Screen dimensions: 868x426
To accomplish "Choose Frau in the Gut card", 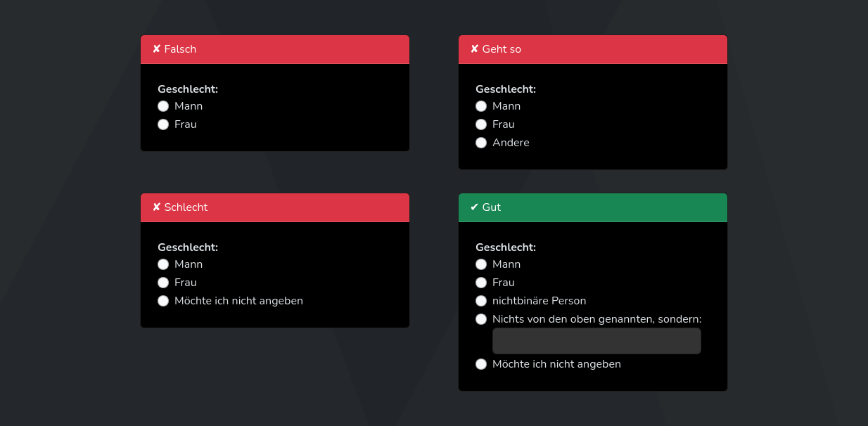I will 481,283.
